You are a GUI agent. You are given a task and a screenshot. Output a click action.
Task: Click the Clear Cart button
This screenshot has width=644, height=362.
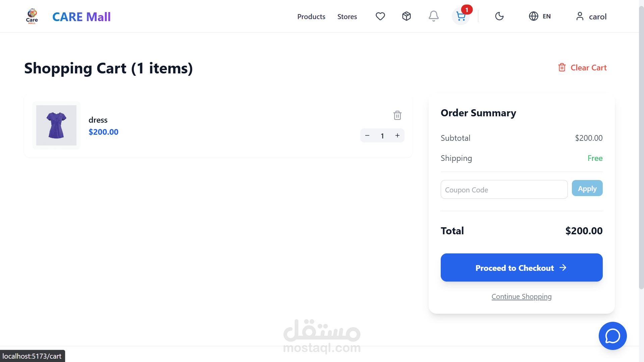(x=582, y=68)
